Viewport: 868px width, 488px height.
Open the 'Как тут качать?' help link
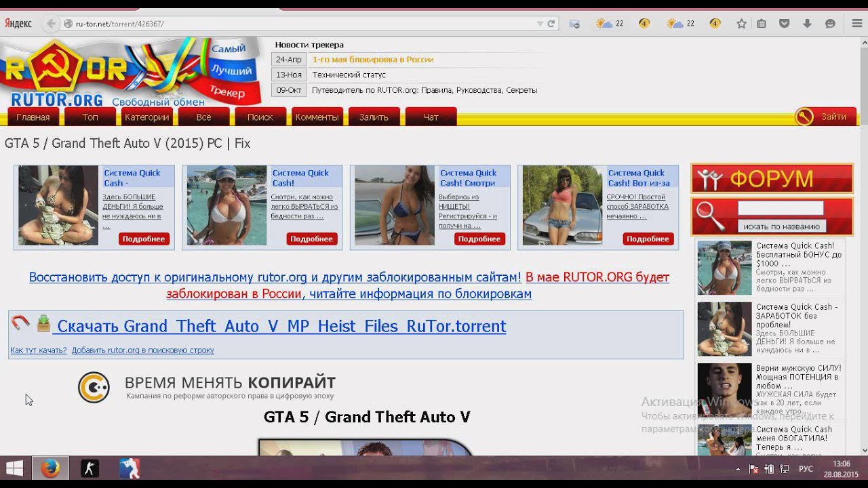(39, 350)
